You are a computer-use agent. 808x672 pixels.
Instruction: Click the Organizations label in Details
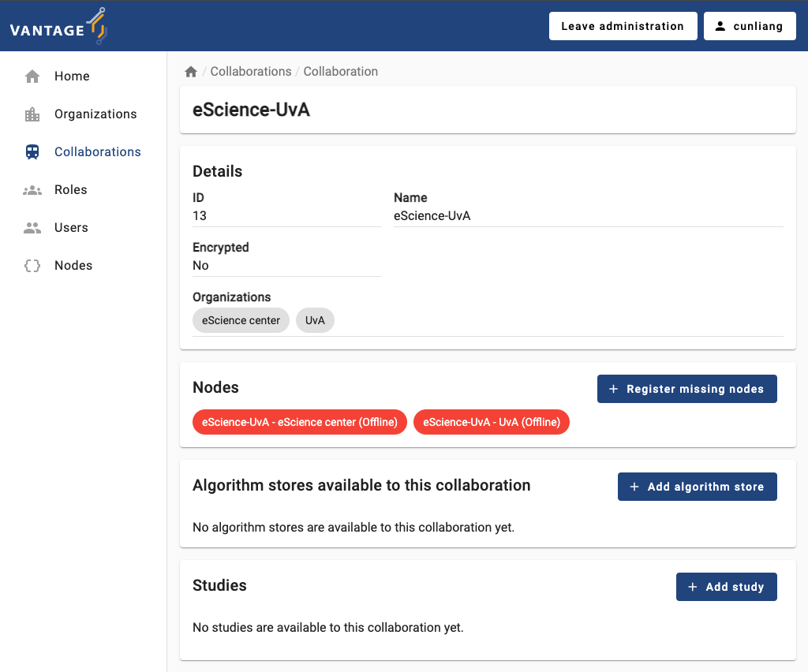click(232, 297)
